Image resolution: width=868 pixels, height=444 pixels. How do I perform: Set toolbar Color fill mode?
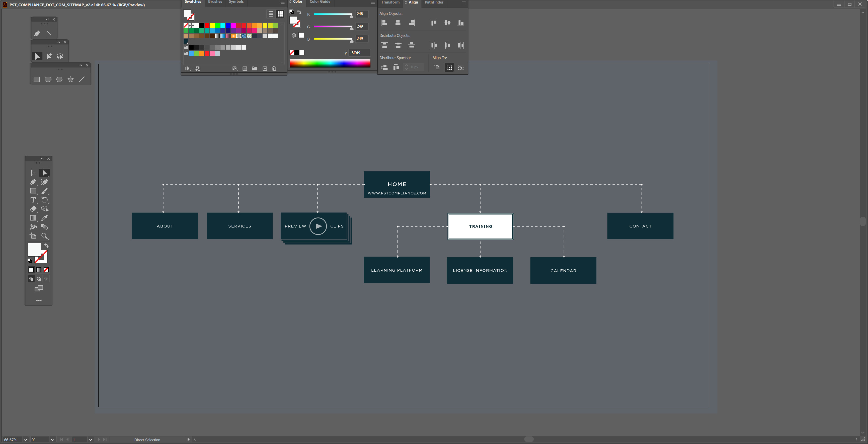click(31, 270)
